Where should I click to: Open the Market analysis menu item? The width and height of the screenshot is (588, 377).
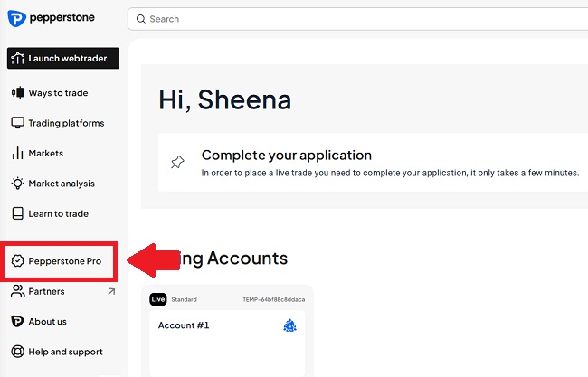pos(62,184)
